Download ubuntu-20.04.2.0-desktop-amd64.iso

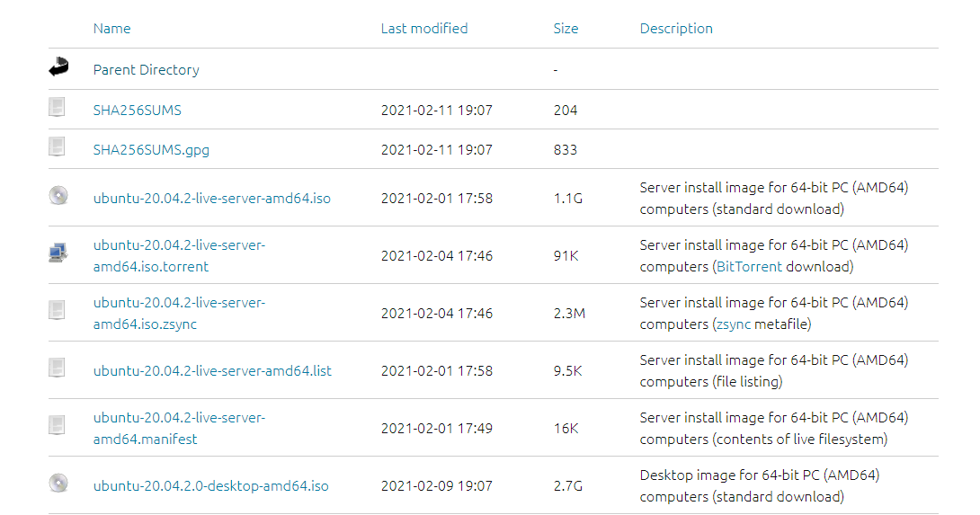point(210,485)
